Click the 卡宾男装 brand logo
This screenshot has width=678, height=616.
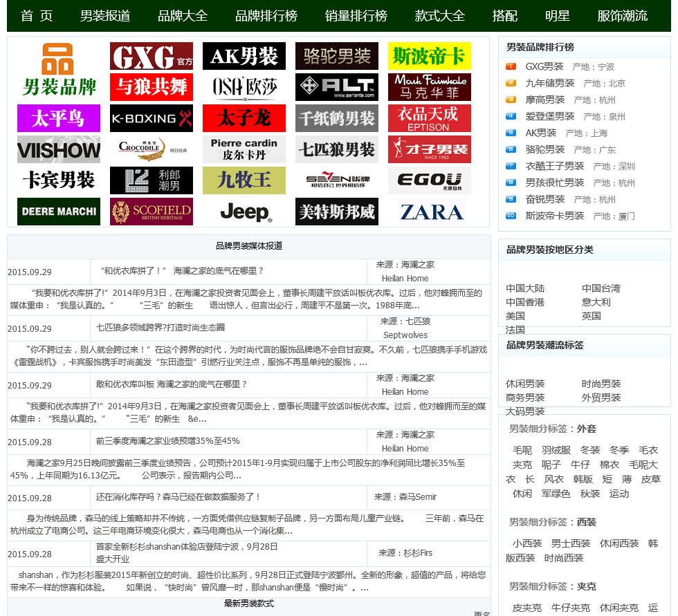(x=59, y=180)
